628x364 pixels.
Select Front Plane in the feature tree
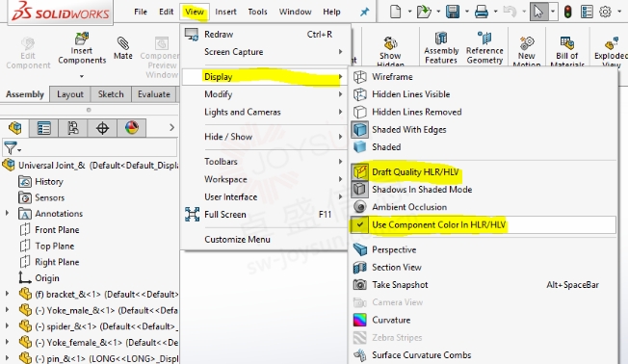(x=57, y=230)
